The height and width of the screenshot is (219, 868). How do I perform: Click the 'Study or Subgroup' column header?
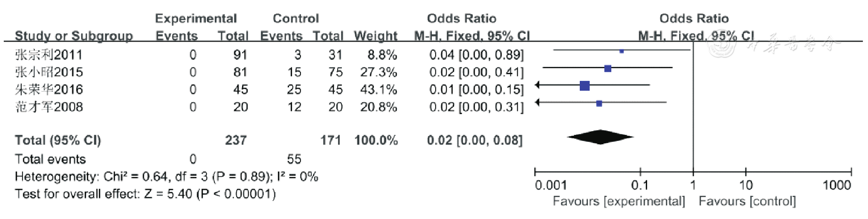73,36
